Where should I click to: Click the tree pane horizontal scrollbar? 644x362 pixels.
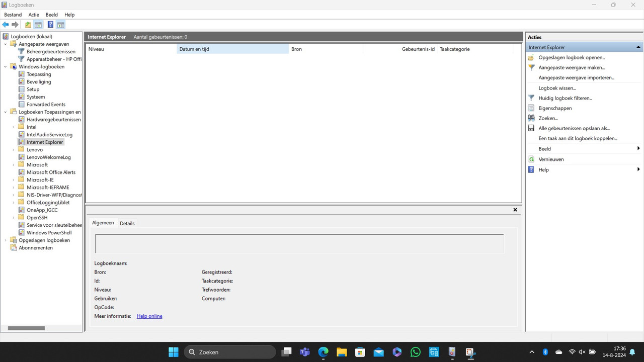tap(26, 328)
